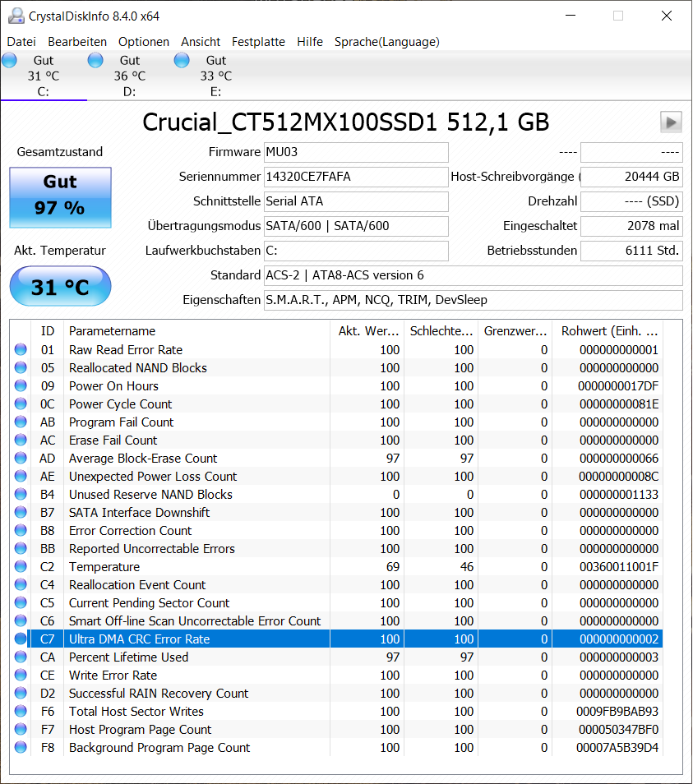Click status orb of Total Host Sector Writes row

pos(21,711)
